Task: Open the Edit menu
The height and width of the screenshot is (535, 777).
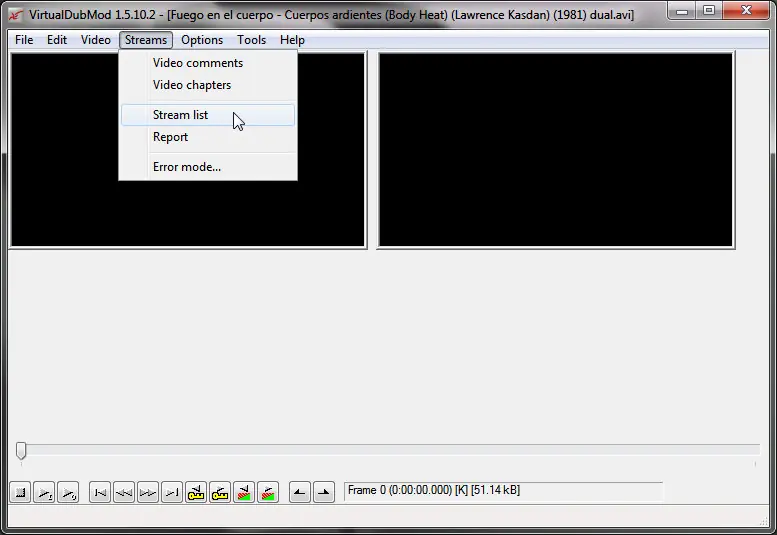Action: [57, 40]
